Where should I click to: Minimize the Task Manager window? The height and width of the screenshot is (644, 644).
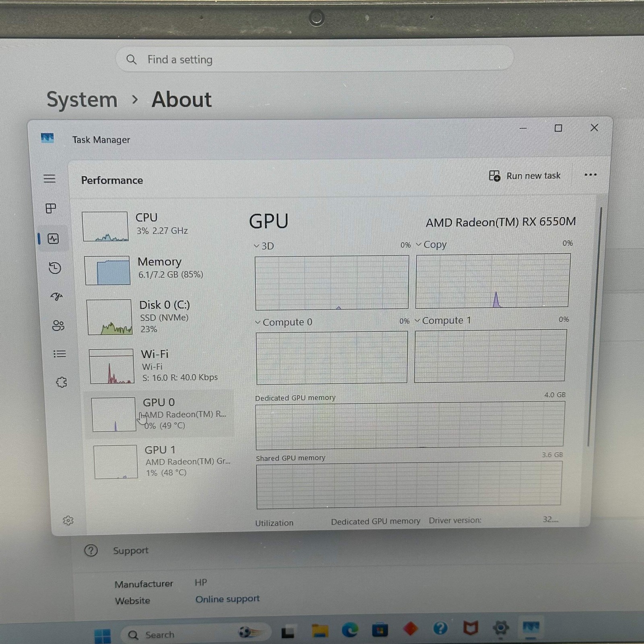(523, 128)
